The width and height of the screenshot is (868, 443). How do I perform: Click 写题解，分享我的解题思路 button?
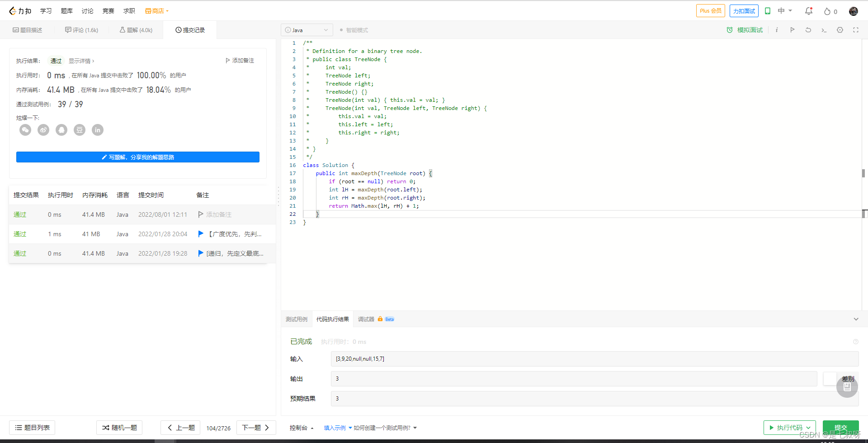coord(138,157)
